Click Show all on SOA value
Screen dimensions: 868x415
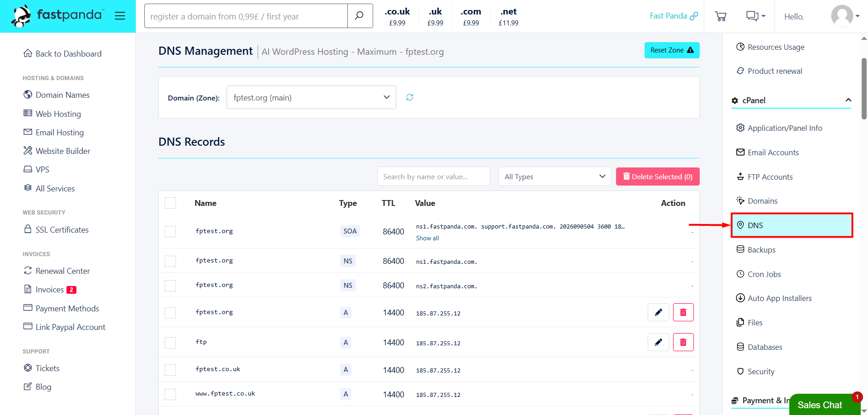(x=427, y=238)
